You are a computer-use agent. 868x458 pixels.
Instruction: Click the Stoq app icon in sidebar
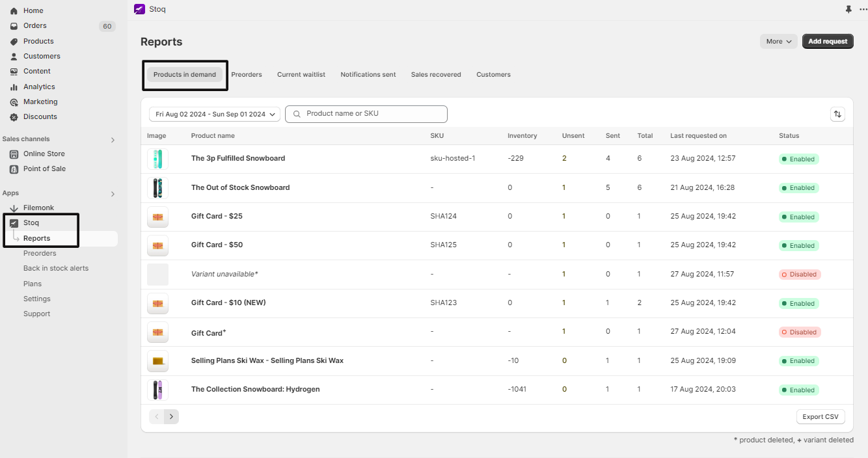pos(14,223)
